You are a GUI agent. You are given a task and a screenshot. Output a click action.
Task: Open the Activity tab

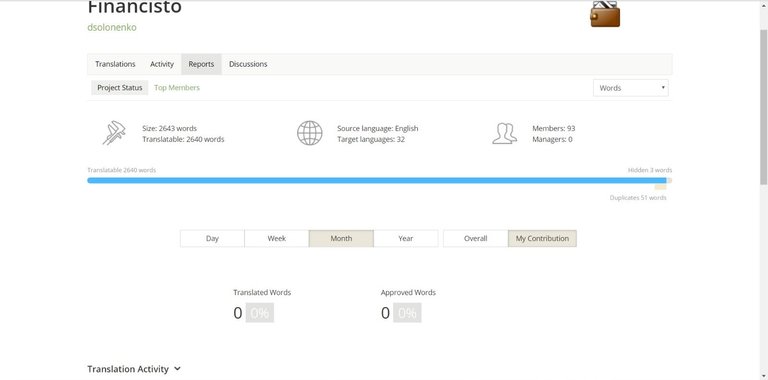point(162,64)
